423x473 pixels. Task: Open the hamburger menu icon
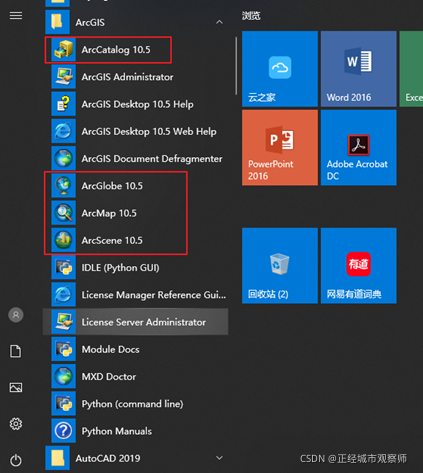pos(16,16)
